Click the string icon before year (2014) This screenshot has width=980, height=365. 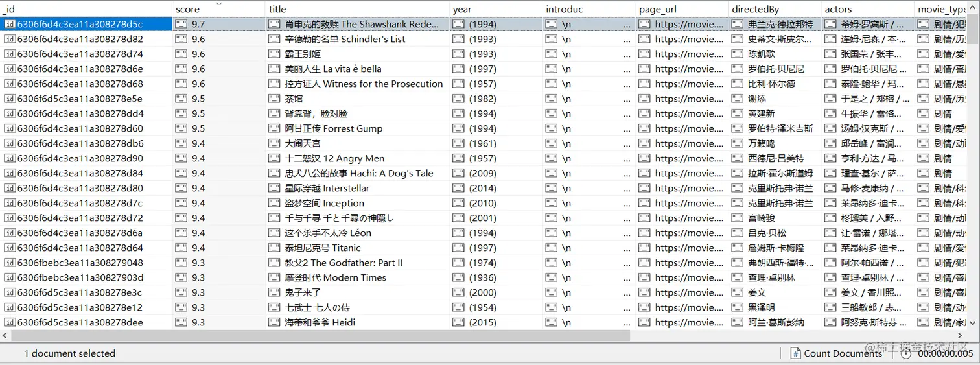click(x=459, y=188)
